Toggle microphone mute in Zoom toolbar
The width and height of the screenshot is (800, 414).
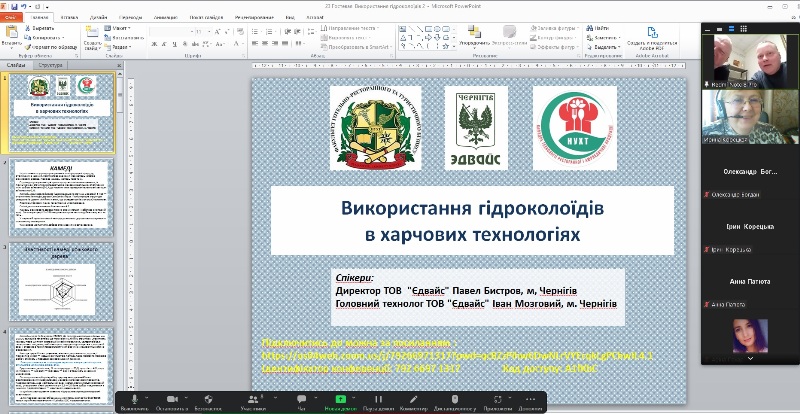[133, 399]
